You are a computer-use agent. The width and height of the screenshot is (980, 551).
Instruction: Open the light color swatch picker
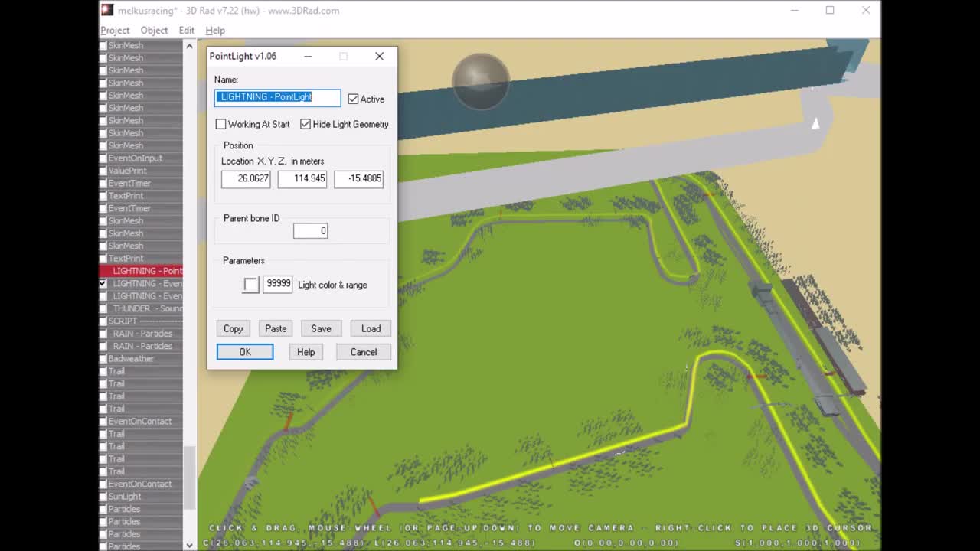click(250, 285)
